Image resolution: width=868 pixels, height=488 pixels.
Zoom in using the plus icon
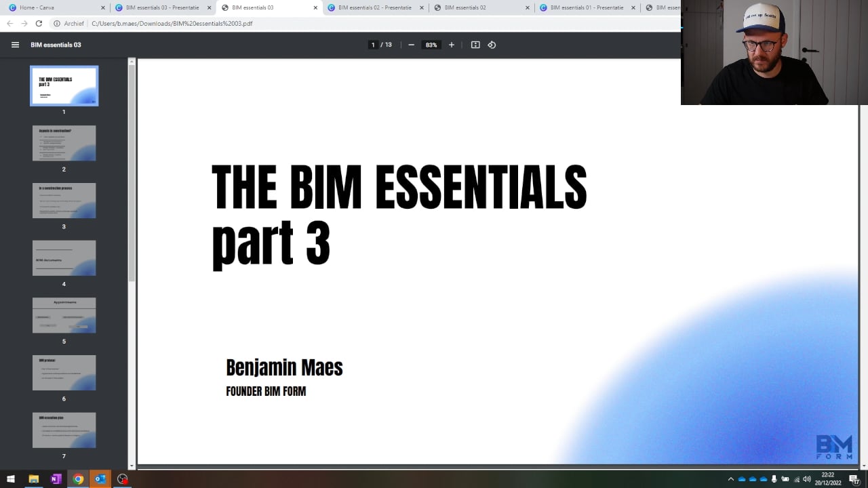(x=451, y=45)
